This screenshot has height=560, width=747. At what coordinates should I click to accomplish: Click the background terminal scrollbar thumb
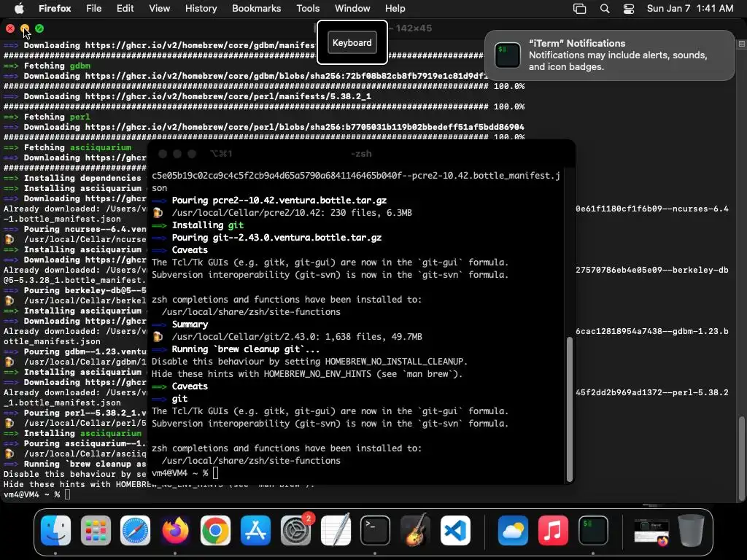point(741,458)
